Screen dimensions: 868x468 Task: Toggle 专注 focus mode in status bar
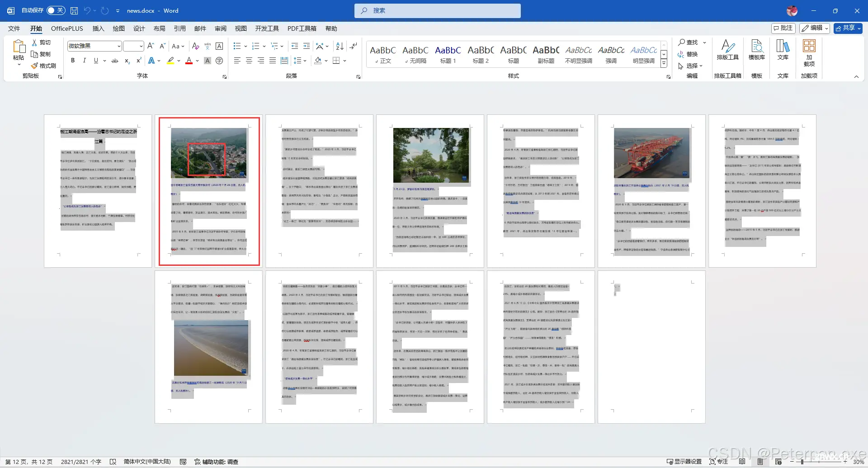[x=719, y=462]
